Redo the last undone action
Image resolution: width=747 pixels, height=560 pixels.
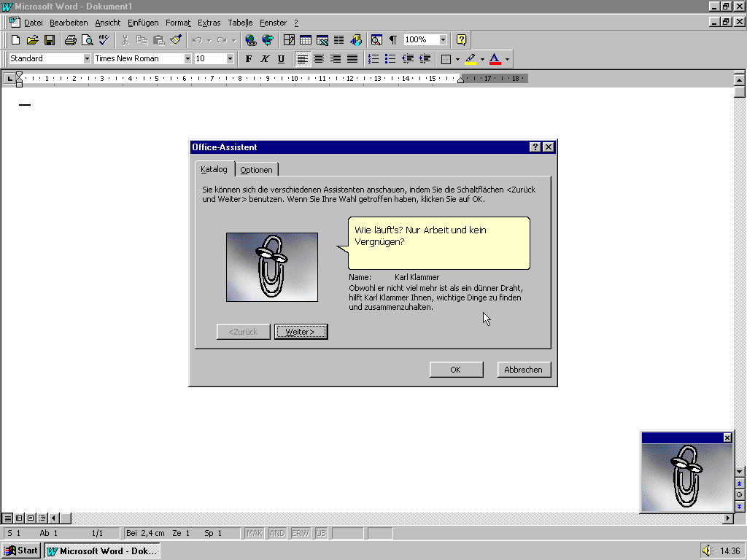coord(222,40)
